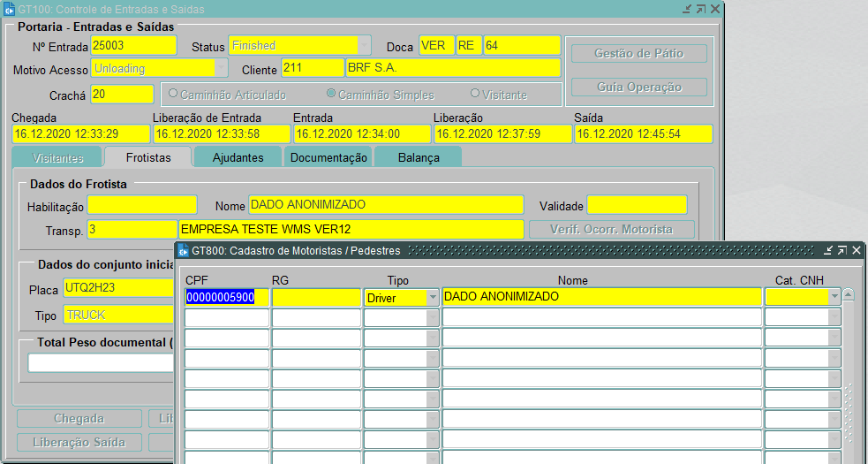Click the Entrada timestamp 12:34:00 field

362,134
